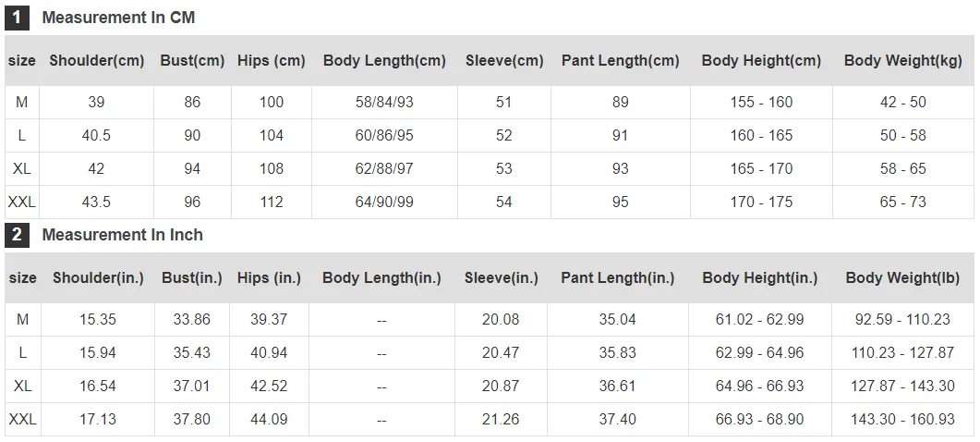Viewport: 980px width, 442px height.
Task: Select the Measurement In Inch heading
Action: (123, 235)
